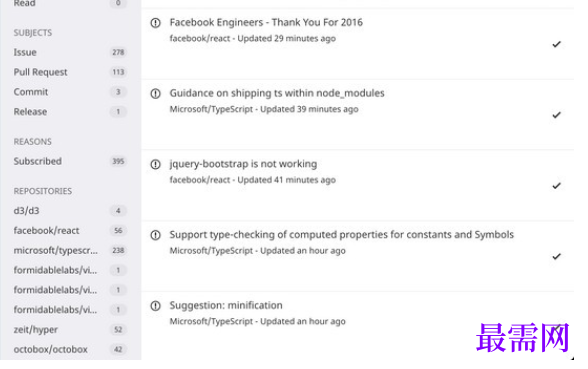The image size is (588, 369).
Task: Filter by Subscribed reason
Action: point(70,161)
